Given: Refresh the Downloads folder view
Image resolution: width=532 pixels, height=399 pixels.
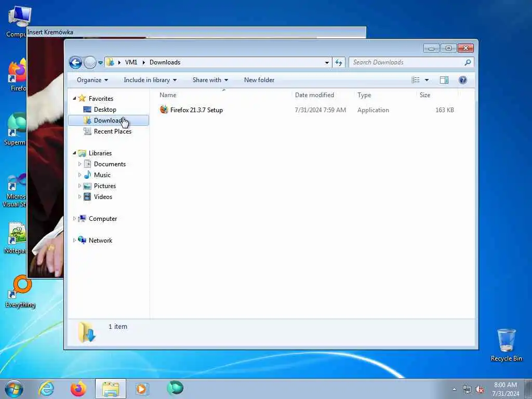Looking at the screenshot, I should tap(339, 62).
